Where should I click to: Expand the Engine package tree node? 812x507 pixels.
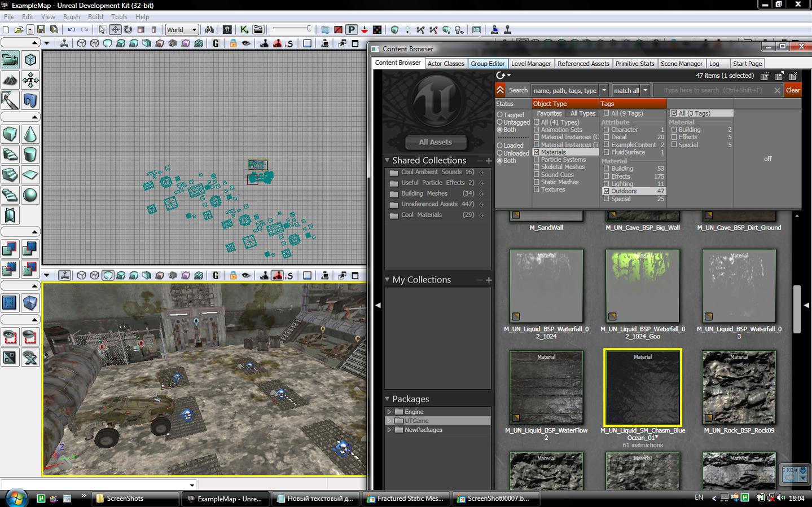(x=389, y=412)
